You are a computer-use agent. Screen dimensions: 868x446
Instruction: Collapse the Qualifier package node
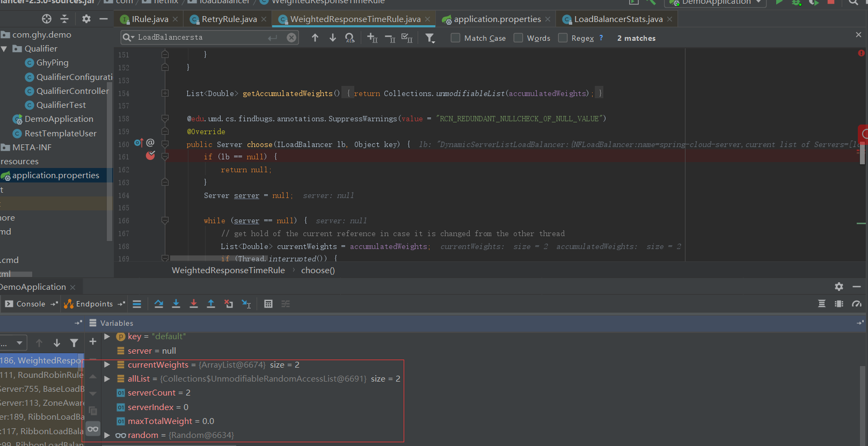(4, 48)
